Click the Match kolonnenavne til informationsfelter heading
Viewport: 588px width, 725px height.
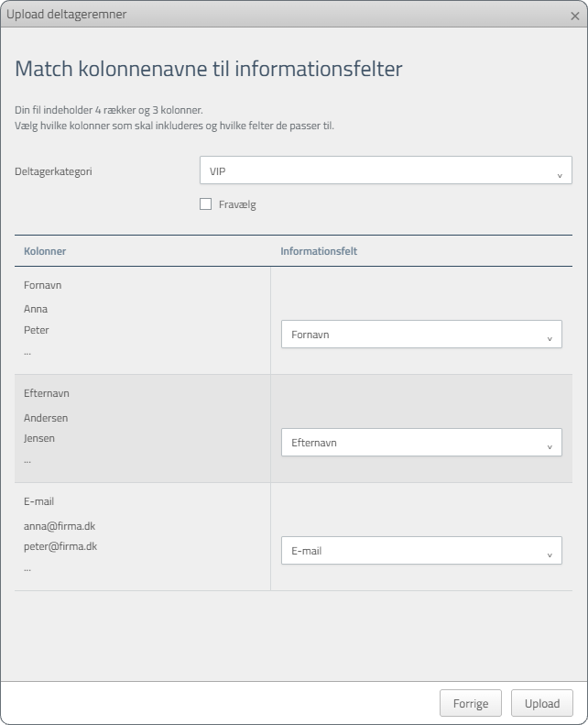209,69
